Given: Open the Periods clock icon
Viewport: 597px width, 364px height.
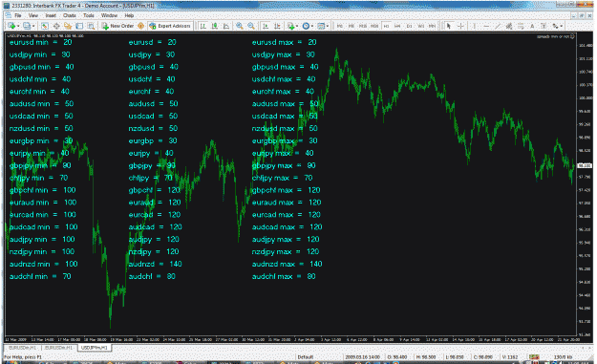Looking at the screenshot, I should pyautogui.click(x=306, y=26).
